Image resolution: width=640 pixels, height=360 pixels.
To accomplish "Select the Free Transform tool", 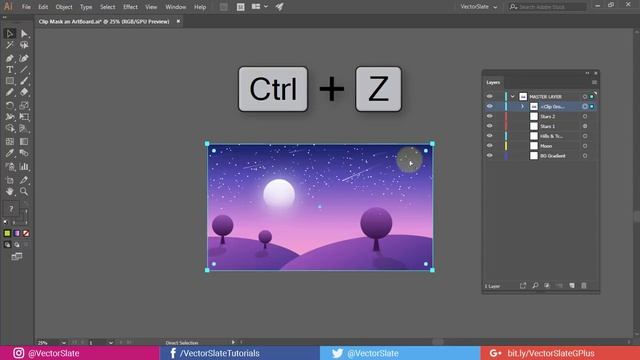I will click(24, 117).
